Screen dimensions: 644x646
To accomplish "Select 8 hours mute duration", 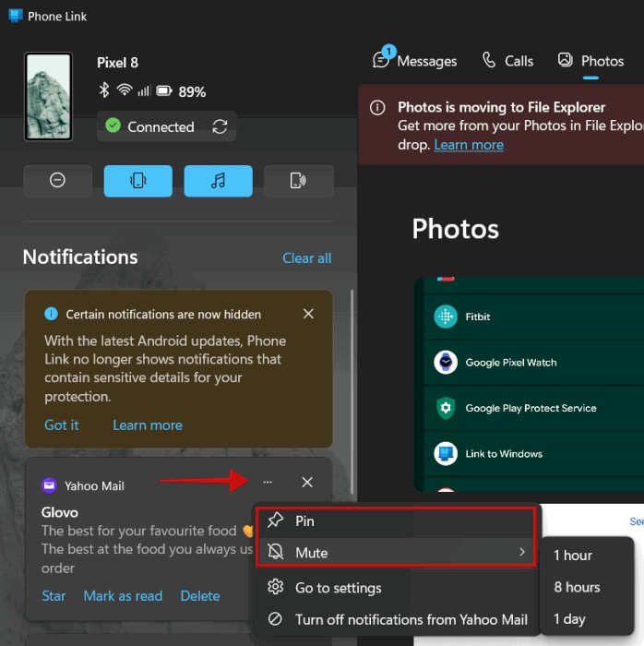I will click(x=577, y=587).
